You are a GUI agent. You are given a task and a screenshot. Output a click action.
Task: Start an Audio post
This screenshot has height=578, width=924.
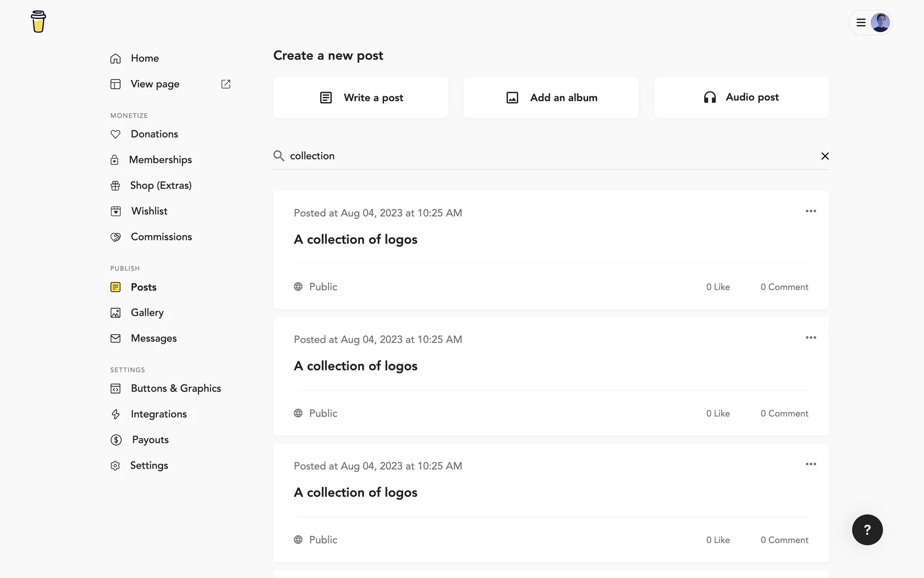point(741,97)
